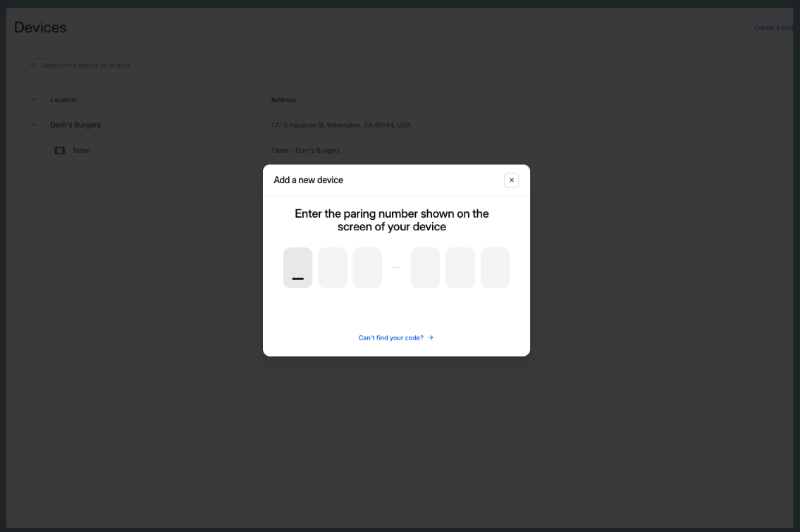Click the Create a profile button
This screenshot has width=800, height=532.
pos(771,27)
